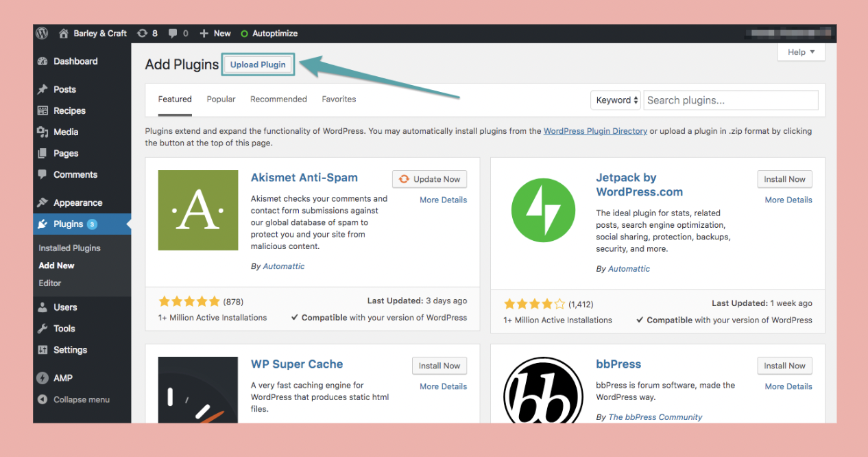868x457 pixels.
Task: Click the green Autoptimize status circle
Action: [x=244, y=34]
